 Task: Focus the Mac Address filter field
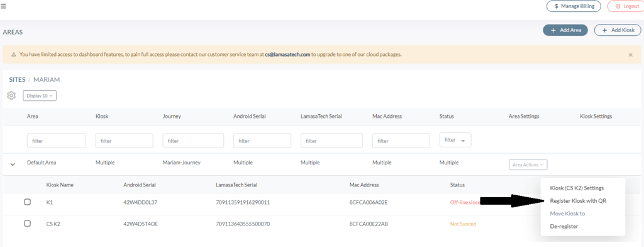pyautogui.click(x=401, y=141)
